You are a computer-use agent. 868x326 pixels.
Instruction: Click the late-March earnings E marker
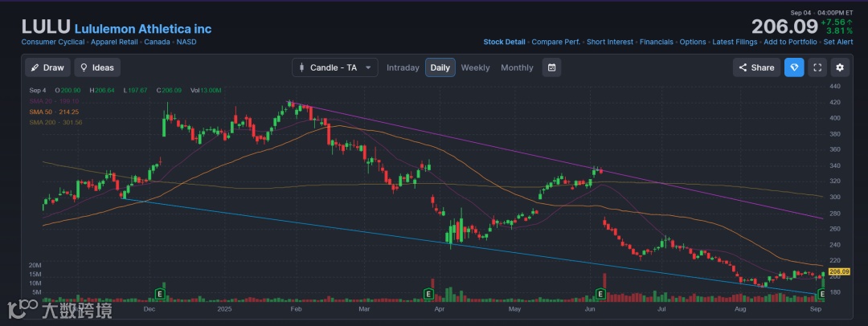428,293
